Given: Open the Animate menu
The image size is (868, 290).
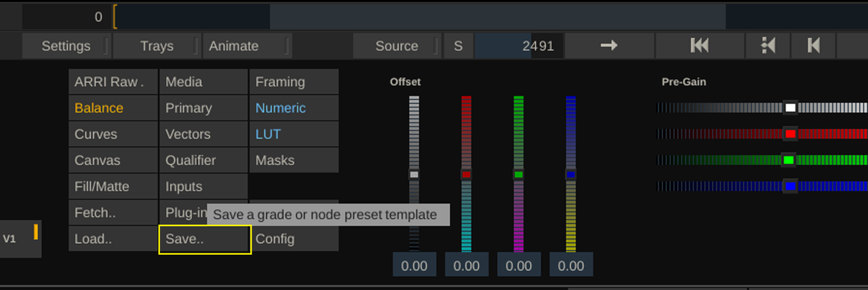Looking at the screenshot, I should point(233,46).
